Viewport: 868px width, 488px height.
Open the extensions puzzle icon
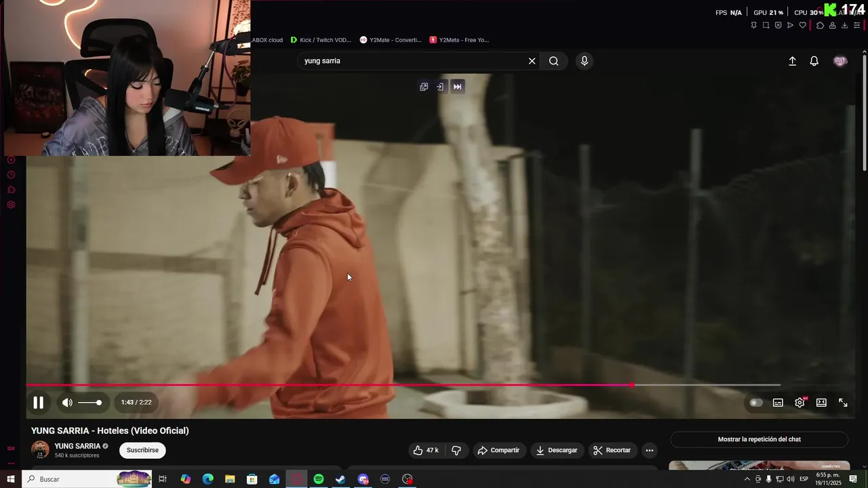[820, 25]
